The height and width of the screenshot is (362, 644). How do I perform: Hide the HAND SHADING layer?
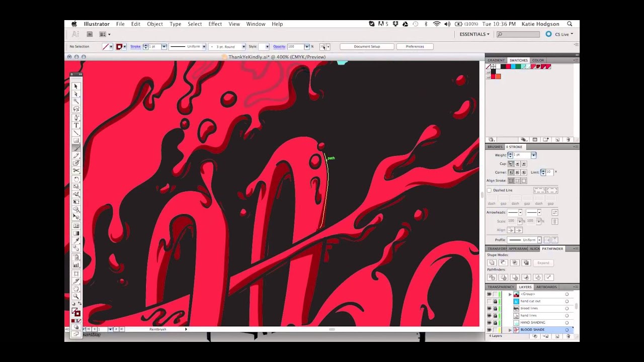tap(489, 322)
